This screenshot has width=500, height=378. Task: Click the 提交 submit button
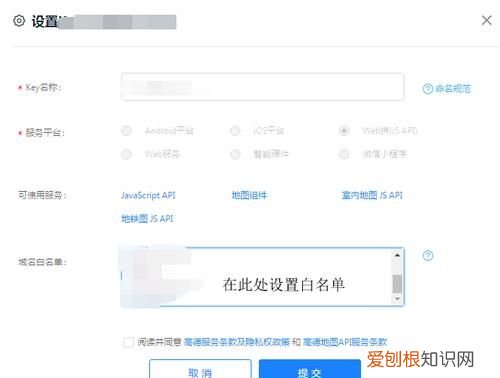coord(310,369)
